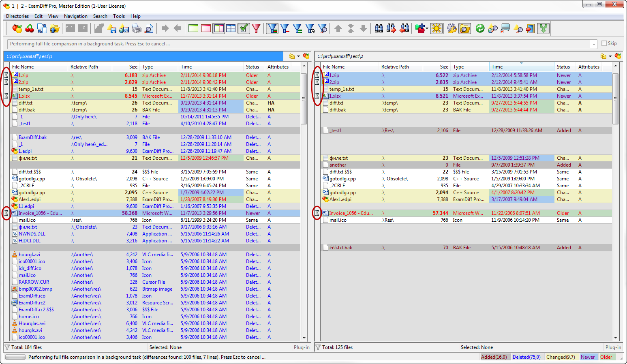Click the comment bubble with checkbox icon
627x364 pixels.
point(505,28)
